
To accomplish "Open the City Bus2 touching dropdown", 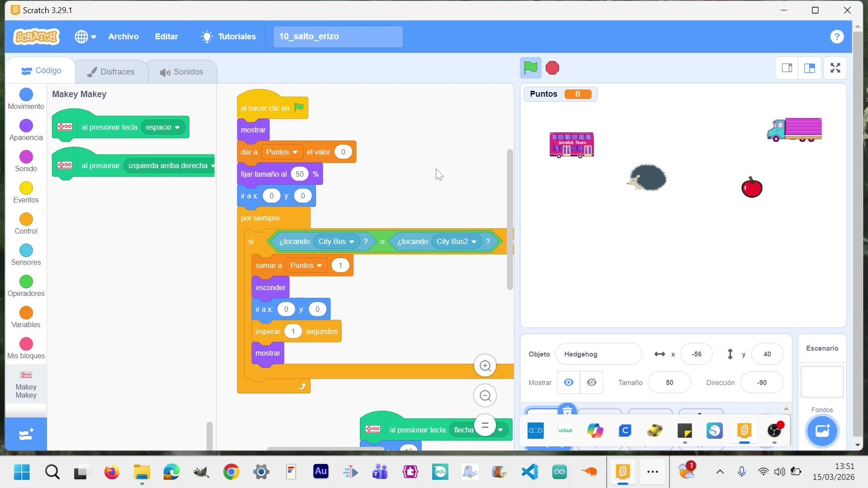I will (474, 242).
